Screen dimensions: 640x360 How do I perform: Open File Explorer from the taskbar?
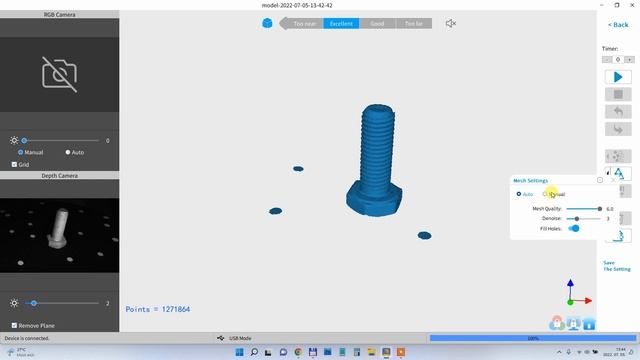(371, 352)
